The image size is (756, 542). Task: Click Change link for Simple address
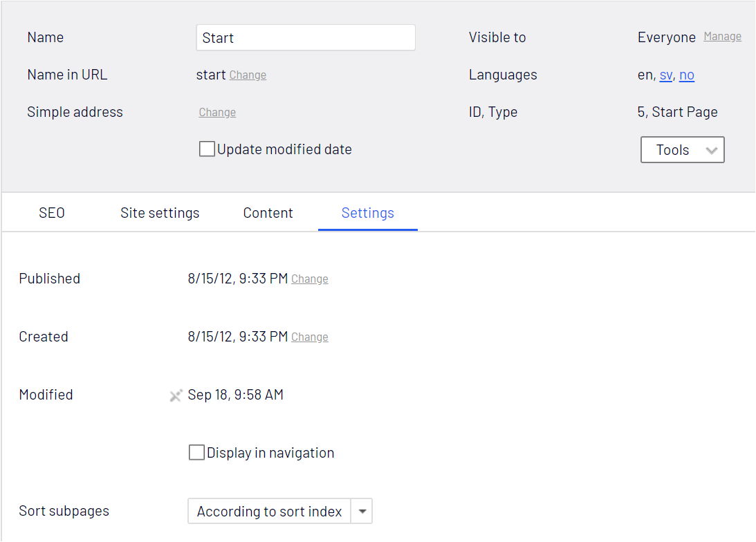click(x=217, y=113)
